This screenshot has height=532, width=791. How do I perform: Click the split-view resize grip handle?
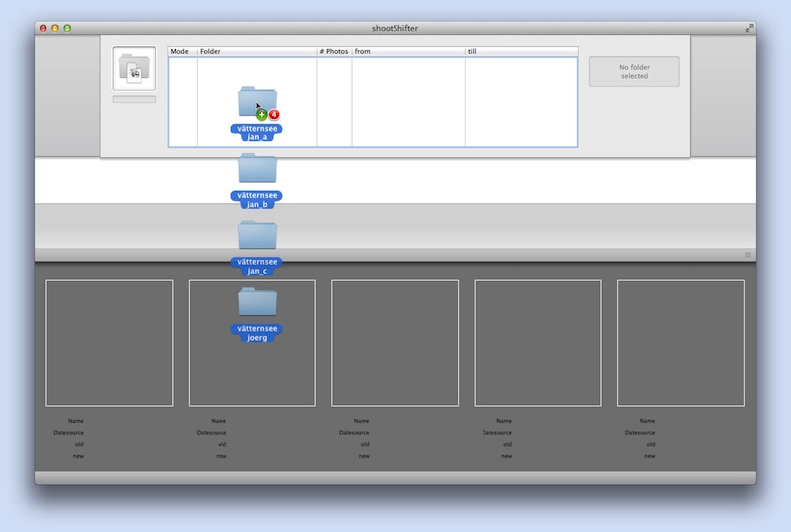pyautogui.click(x=747, y=255)
